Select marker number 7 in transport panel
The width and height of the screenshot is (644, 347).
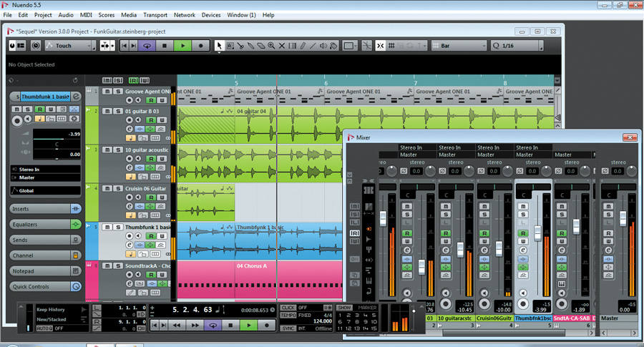tap(348, 321)
